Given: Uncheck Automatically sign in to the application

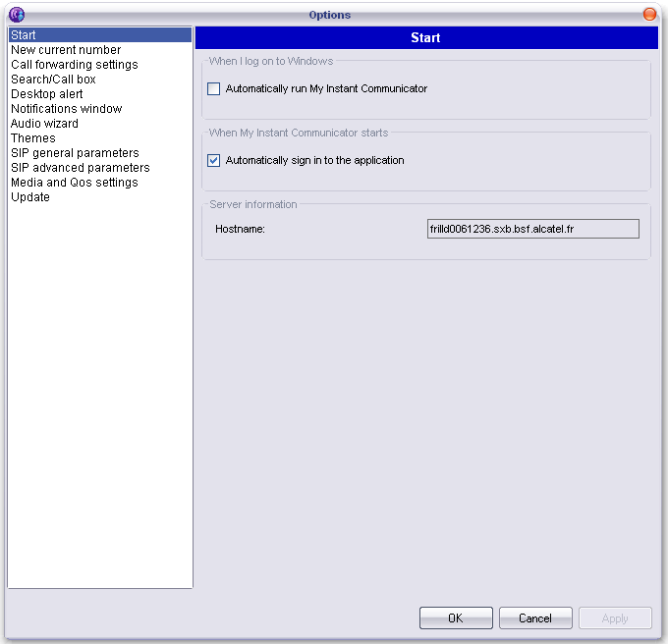Looking at the screenshot, I should coord(213,160).
